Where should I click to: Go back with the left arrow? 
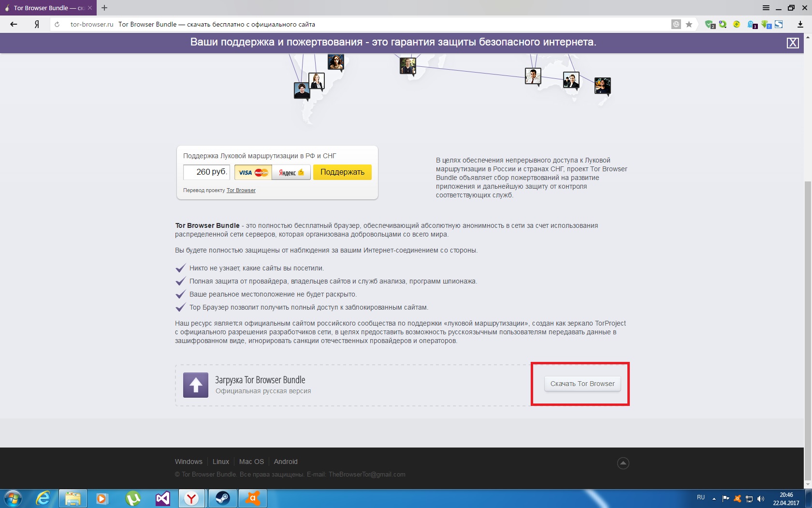coord(14,24)
